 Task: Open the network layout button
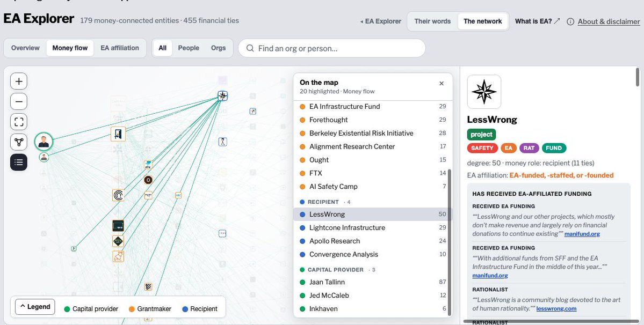(x=18, y=142)
